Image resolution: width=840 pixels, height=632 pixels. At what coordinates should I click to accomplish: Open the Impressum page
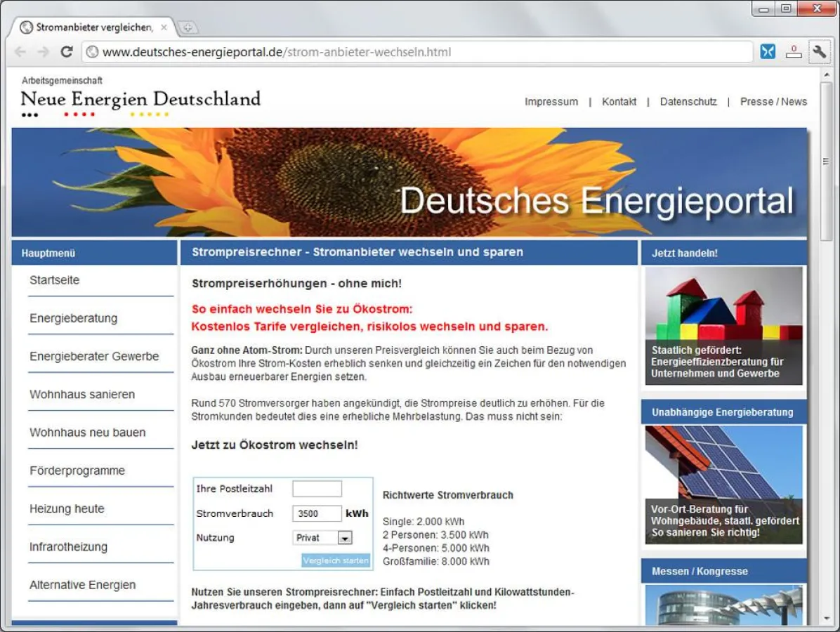[x=551, y=101]
